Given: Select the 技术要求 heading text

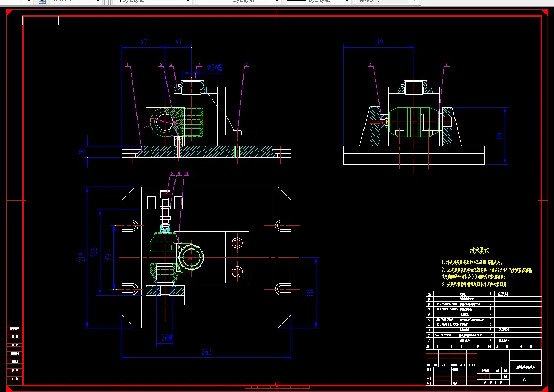Looking at the screenshot, I should (480, 250).
